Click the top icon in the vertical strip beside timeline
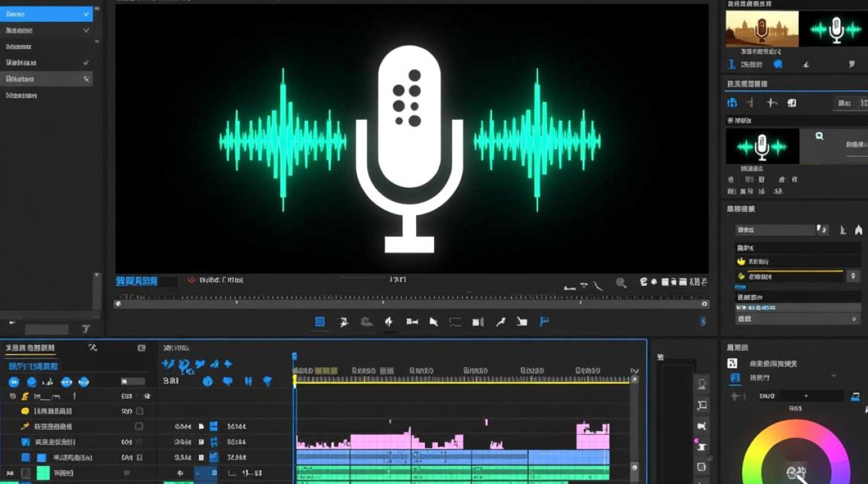Screen dimensions: 868x484 [x=703, y=385]
